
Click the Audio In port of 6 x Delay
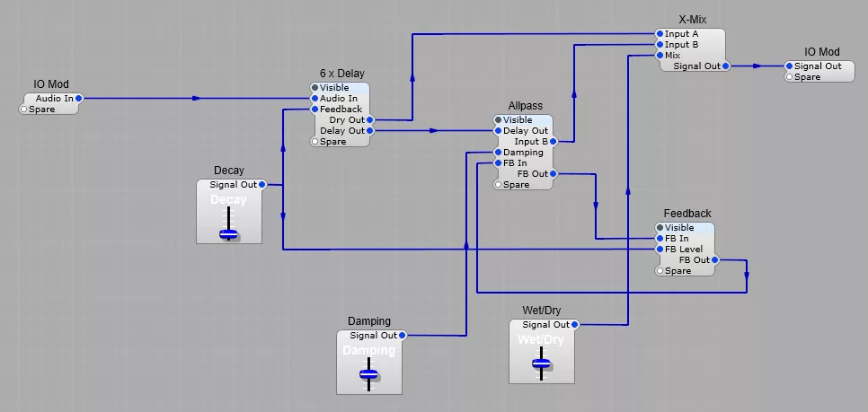pyautogui.click(x=315, y=99)
